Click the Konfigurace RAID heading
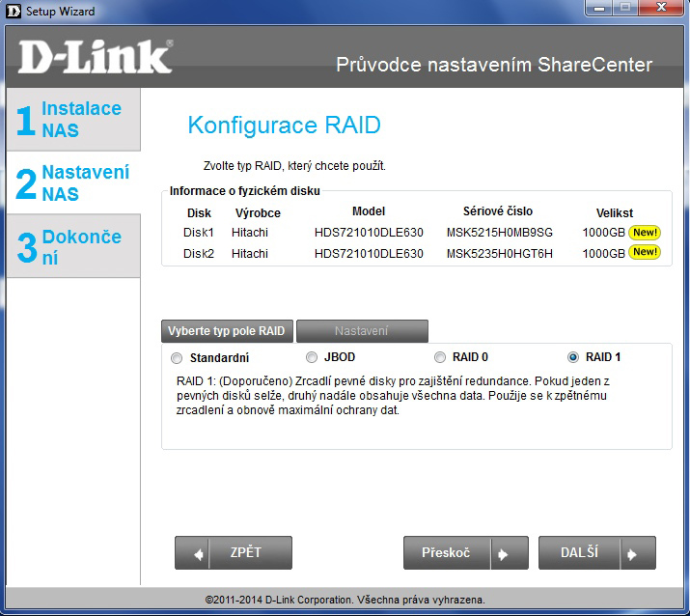 (285, 126)
